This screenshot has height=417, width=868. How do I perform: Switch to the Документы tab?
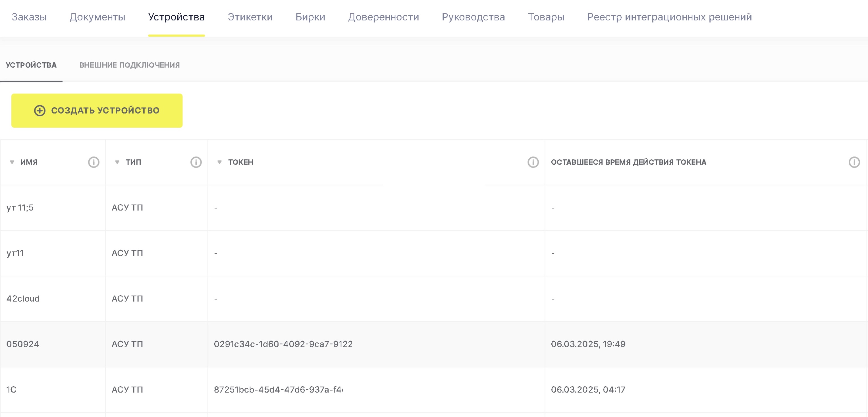pos(97,17)
